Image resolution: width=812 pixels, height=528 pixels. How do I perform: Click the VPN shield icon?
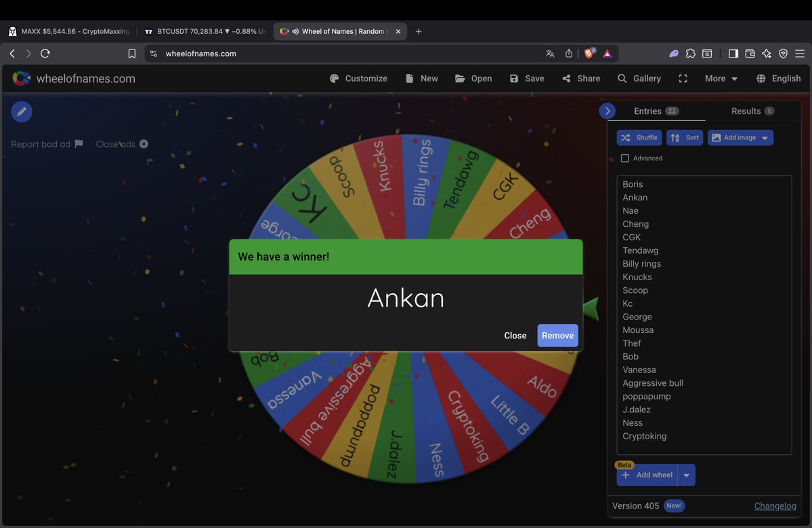coord(783,53)
